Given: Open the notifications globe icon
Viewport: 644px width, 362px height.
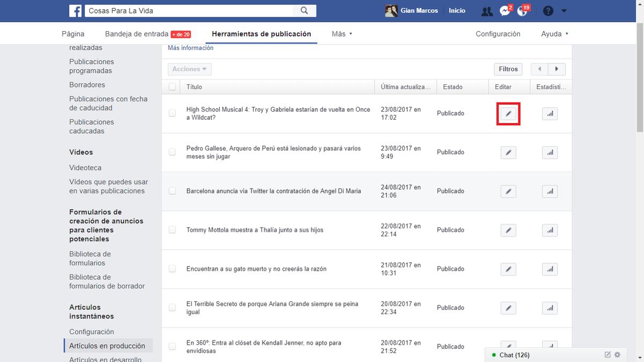Looking at the screenshot, I should [522, 10].
